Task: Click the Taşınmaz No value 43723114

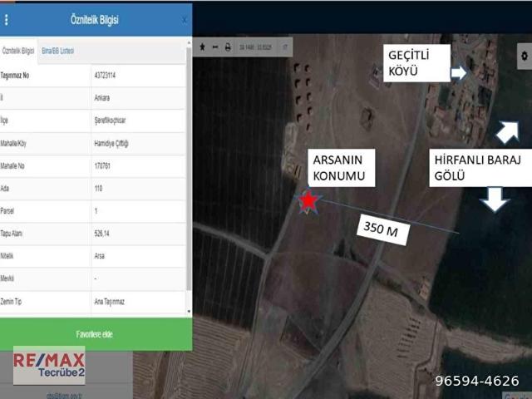Action: click(x=106, y=75)
